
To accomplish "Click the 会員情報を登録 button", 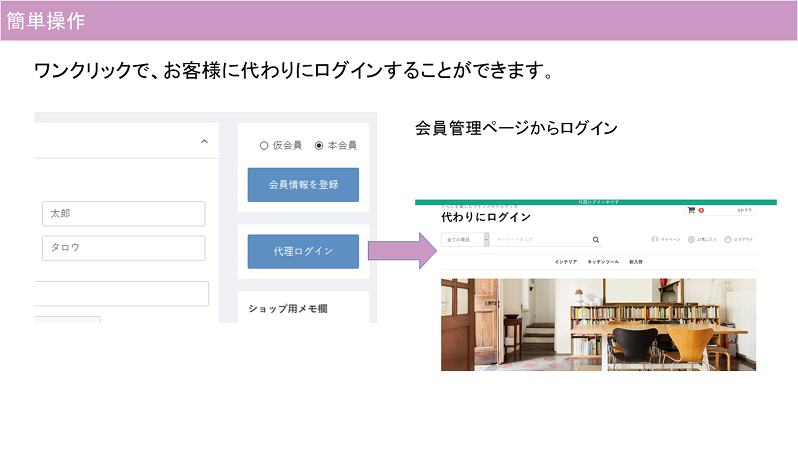I will click(303, 185).
